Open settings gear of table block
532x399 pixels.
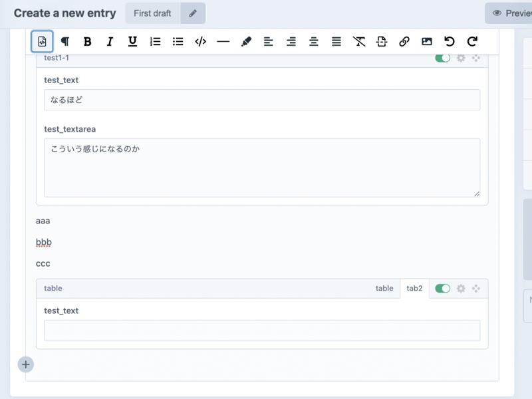coord(460,289)
